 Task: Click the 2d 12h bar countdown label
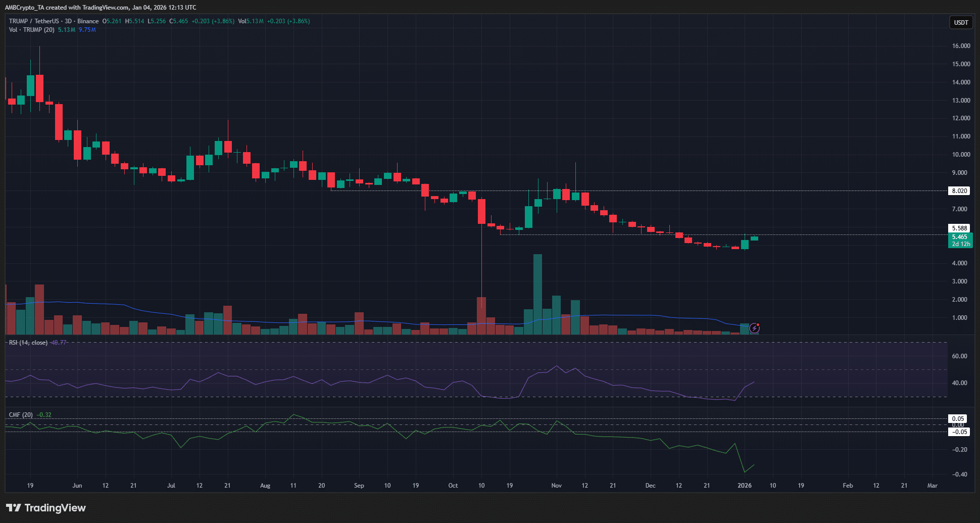960,244
